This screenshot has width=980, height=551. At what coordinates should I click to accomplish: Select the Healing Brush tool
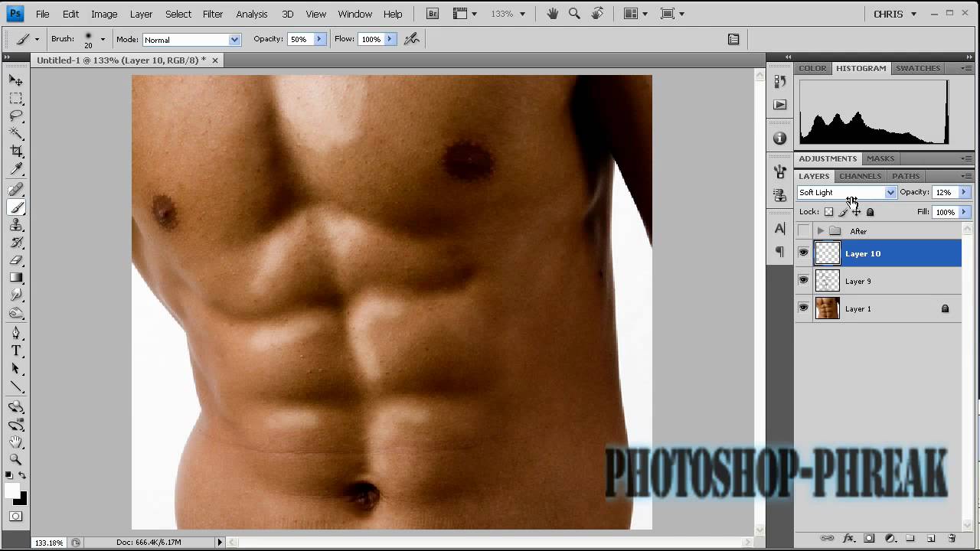pyautogui.click(x=16, y=190)
